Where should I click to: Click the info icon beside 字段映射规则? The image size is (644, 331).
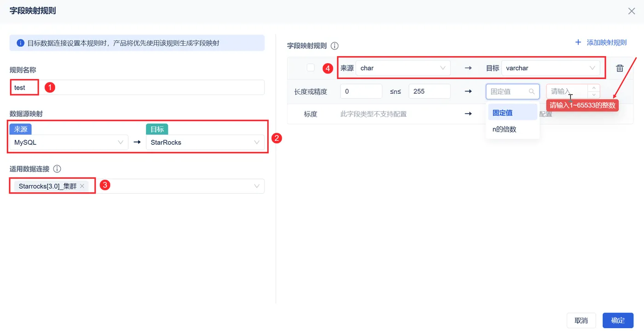point(335,46)
